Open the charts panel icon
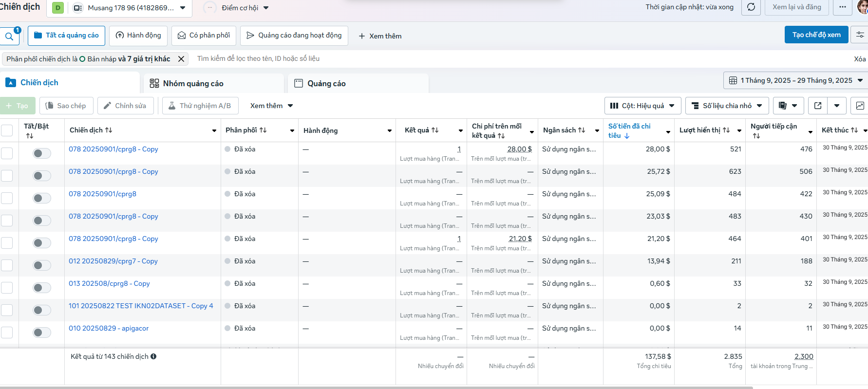Screen dimensions: 868x389 click(x=860, y=106)
